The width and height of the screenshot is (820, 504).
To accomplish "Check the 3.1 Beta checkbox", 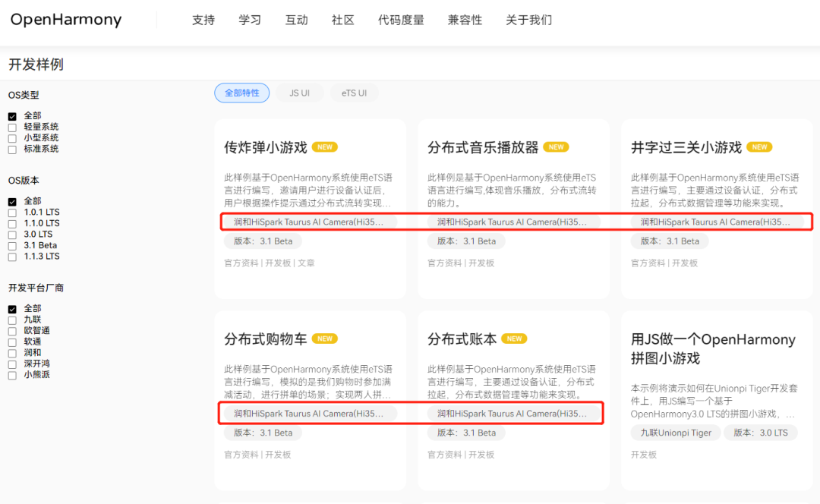I will [12, 246].
